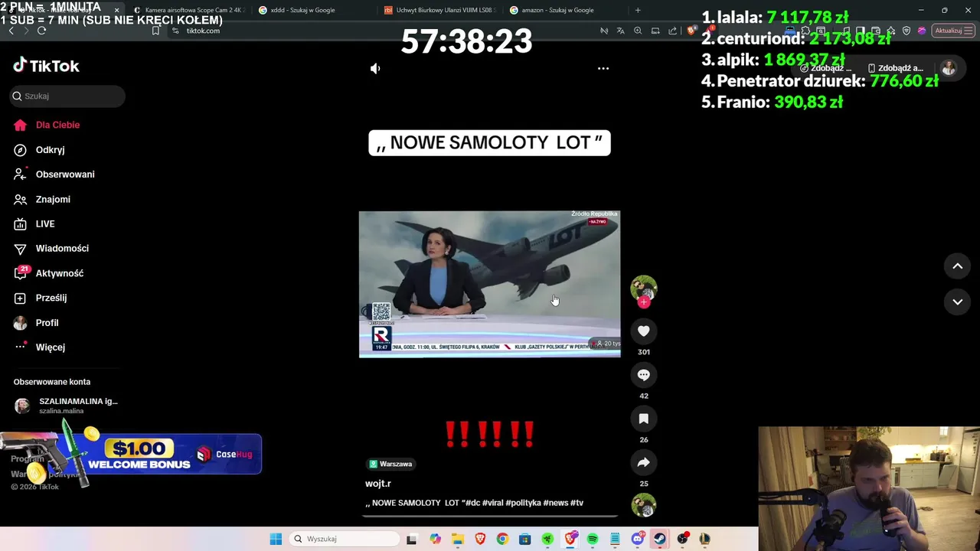Open the sound disc avatar below share count
Image resolution: width=980 pixels, height=551 pixels.
[x=644, y=506]
